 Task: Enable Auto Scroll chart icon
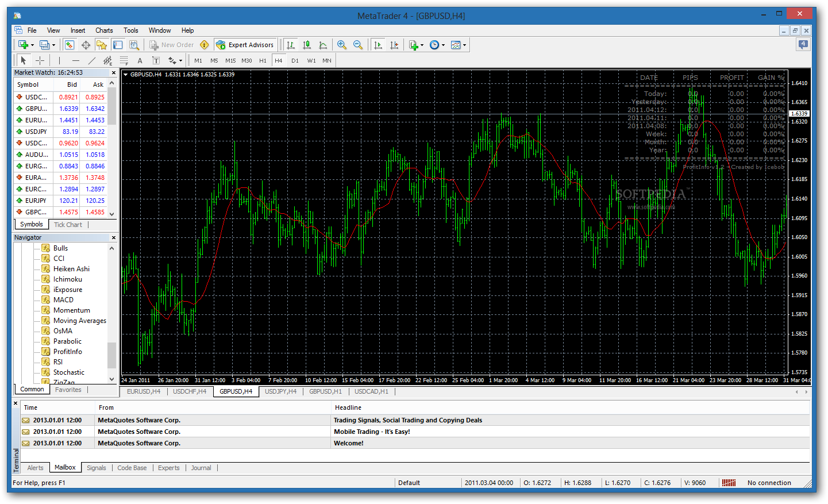point(378,45)
